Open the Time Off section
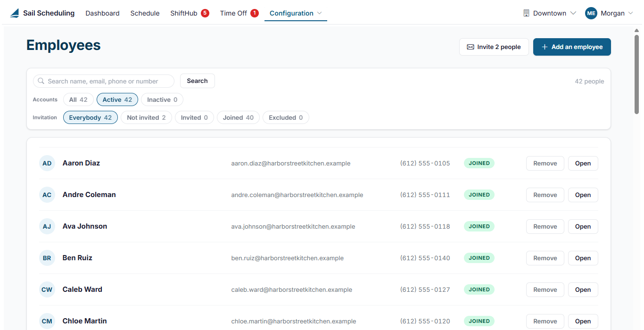 (x=233, y=13)
